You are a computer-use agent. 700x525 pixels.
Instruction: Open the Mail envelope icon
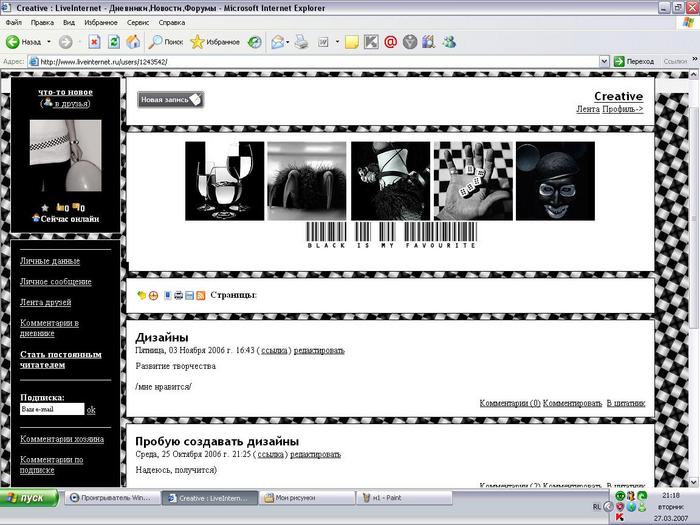(277, 42)
